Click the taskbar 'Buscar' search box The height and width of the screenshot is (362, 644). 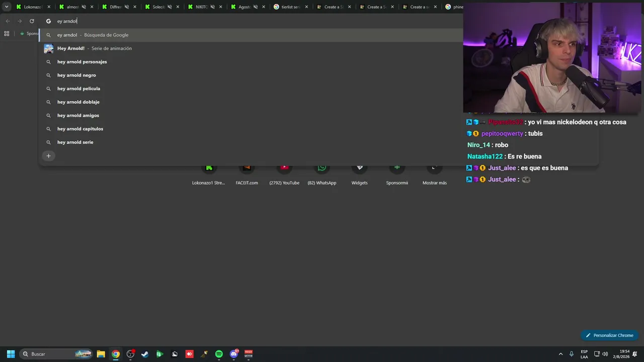56,354
